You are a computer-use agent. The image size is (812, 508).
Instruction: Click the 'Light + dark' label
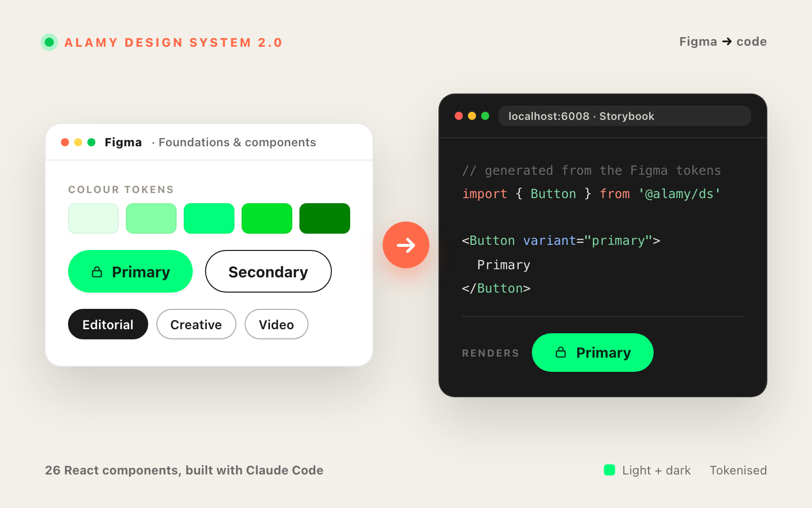tap(656, 470)
